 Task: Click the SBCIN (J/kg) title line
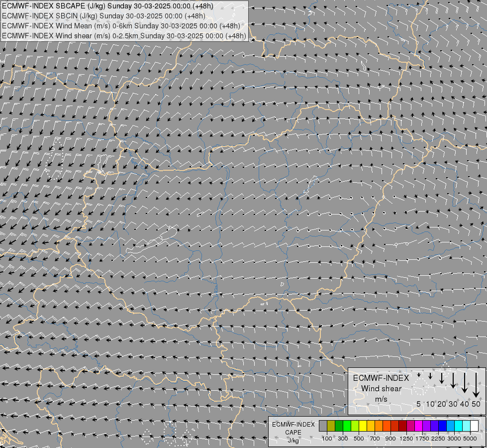(103, 16)
